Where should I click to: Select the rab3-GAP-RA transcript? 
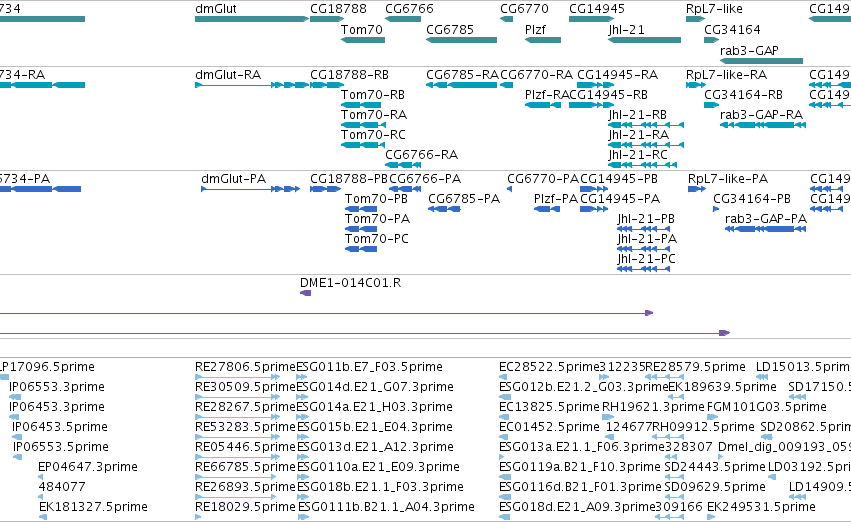click(x=763, y=125)
